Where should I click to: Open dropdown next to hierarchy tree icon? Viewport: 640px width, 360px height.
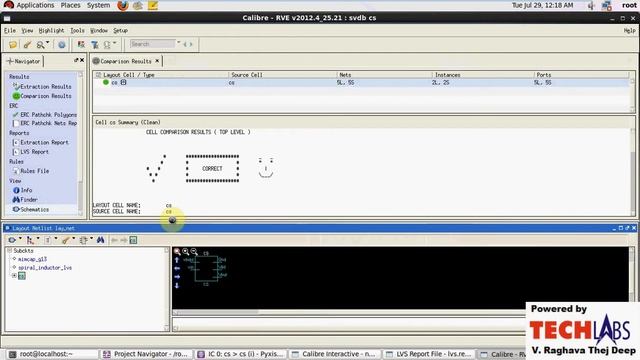(x=38, y=239)
